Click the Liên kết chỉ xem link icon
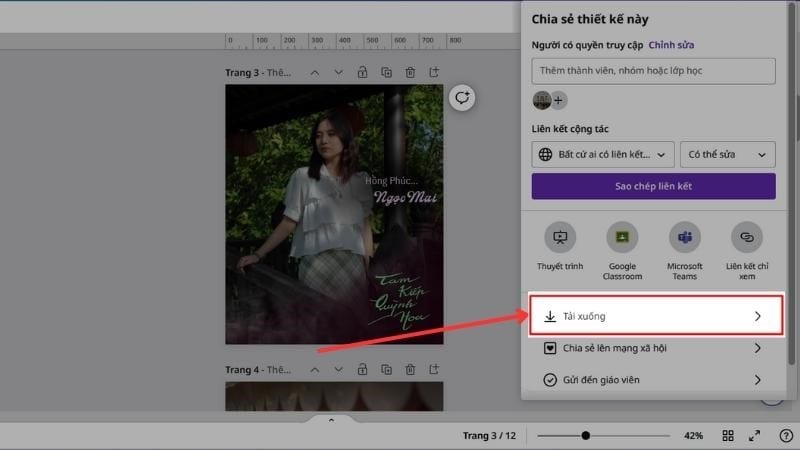800x450 pixels. (746, 237)
